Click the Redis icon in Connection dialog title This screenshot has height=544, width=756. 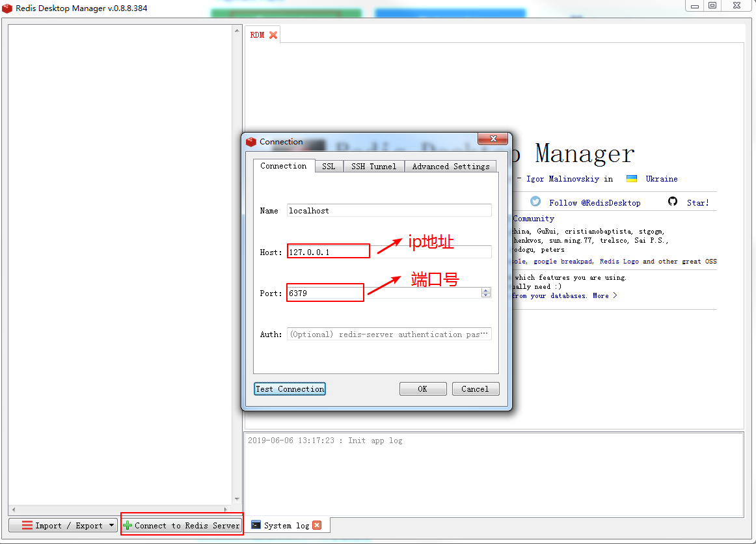click(x=250, y=142)
